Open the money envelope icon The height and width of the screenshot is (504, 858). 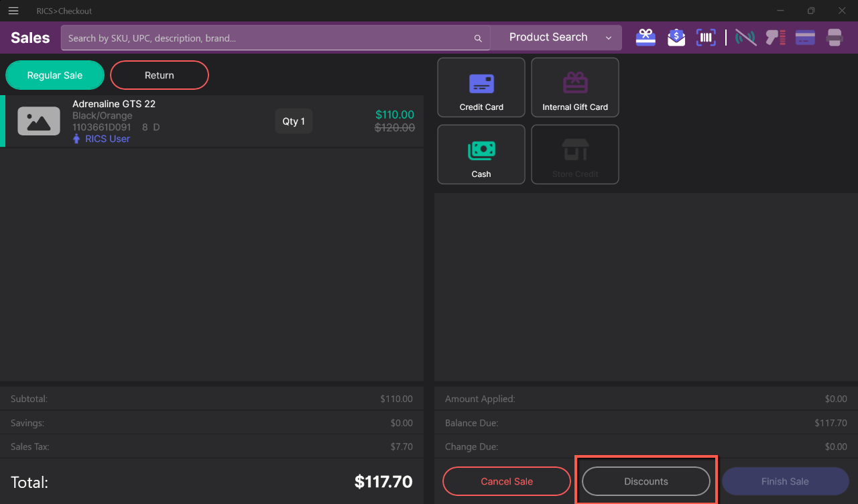pyautogui.click(x=676, y=38)
